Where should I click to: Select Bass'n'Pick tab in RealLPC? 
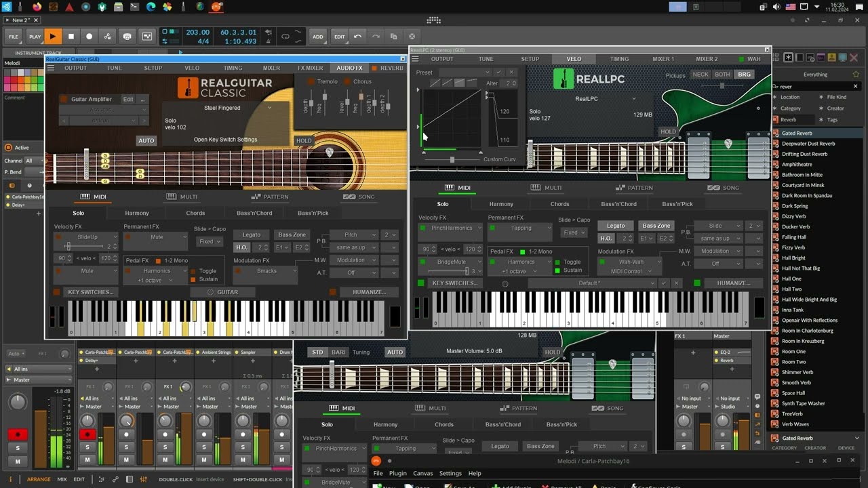click(677, 204)
